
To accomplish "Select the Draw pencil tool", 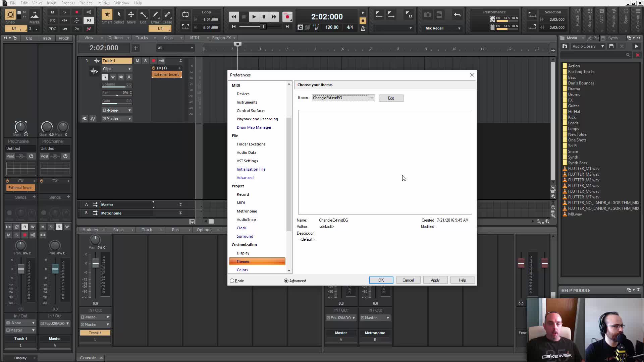I will click(155, 14).
